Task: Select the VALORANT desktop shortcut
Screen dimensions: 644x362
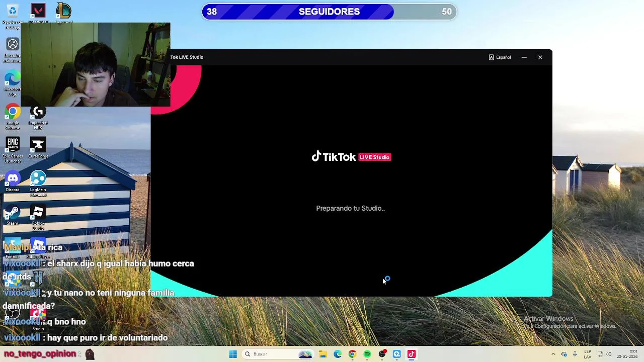Action: coord(38,13)
